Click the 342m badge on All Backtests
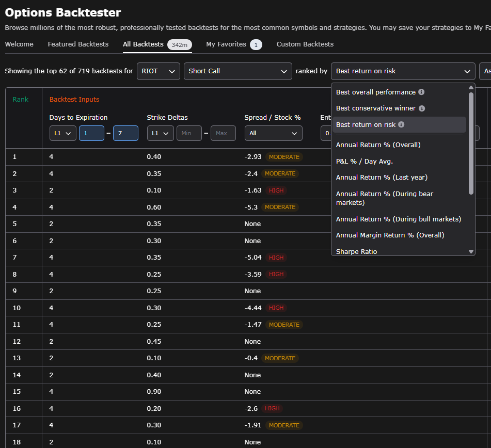The height and width of the screenshot is (448, 491). pos(180,45)
